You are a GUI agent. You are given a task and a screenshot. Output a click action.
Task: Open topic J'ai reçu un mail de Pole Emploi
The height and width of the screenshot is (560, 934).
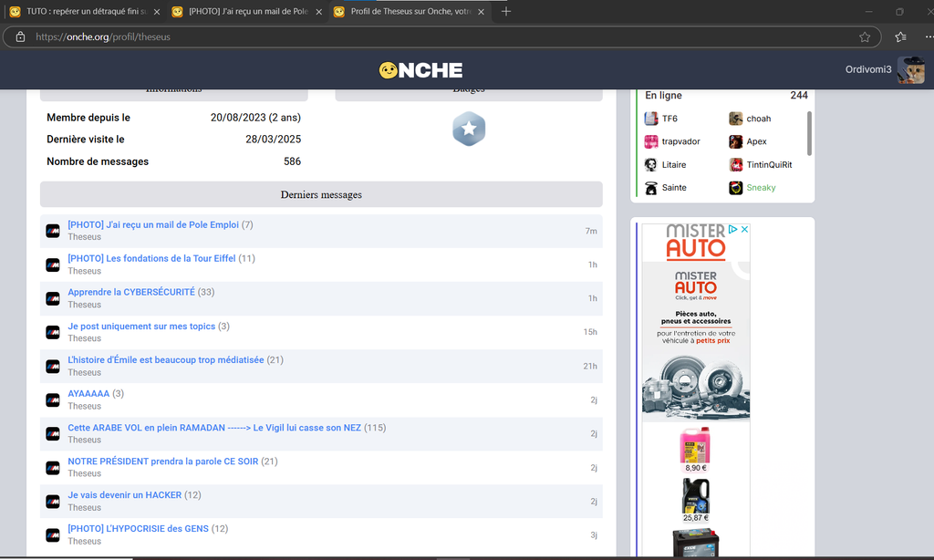tap(153, 224)
